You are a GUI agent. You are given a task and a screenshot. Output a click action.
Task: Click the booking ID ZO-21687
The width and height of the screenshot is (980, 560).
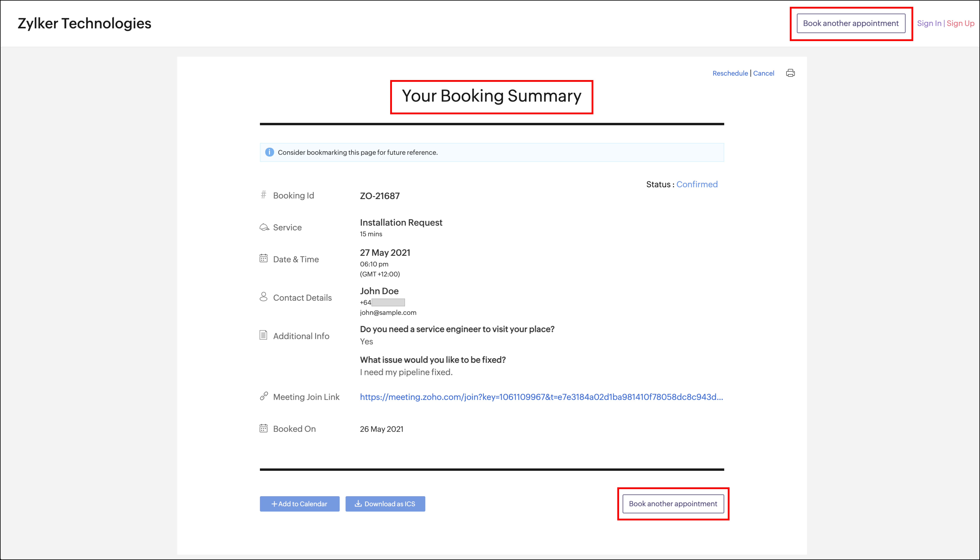(x=380, y=196)
